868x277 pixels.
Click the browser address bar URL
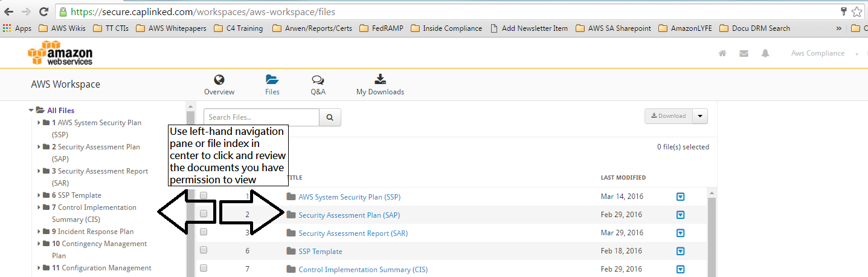coord(203,11)
